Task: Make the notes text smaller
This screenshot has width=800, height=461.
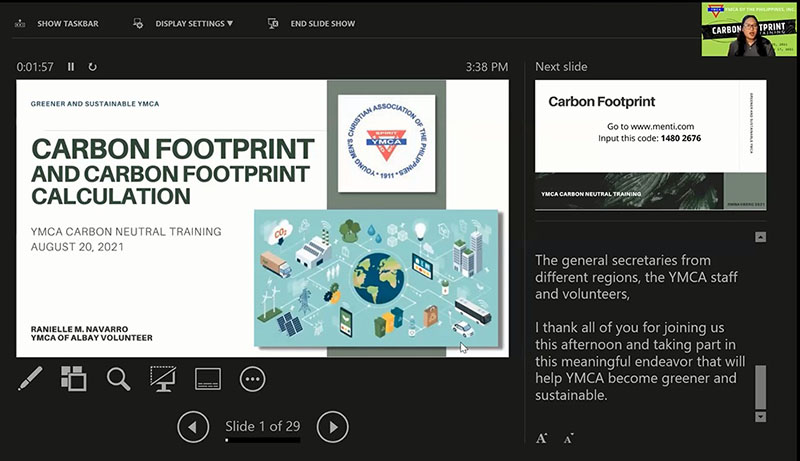Action: point(568,439)
